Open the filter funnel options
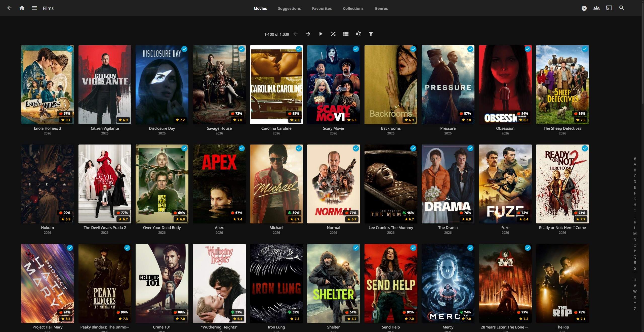Image resolution: width=644 pixels, height=332 pixels. pyautogui.click(x=371, y=34)
